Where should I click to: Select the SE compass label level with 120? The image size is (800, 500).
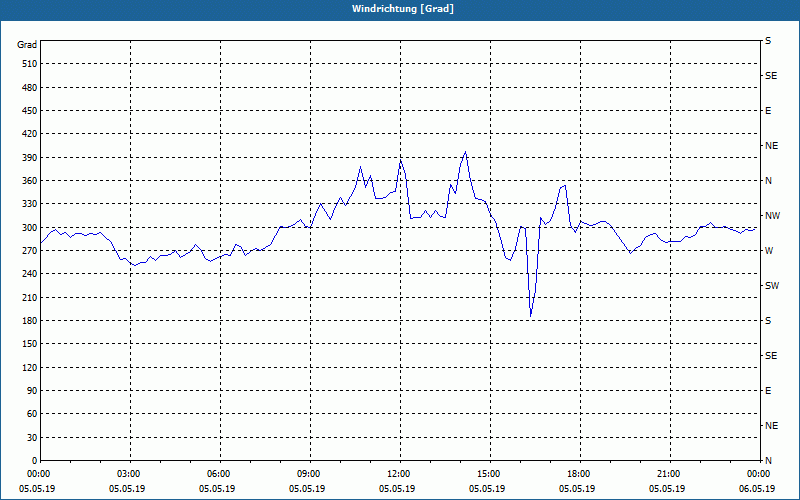pyautogui.click(x=771, y=356)
